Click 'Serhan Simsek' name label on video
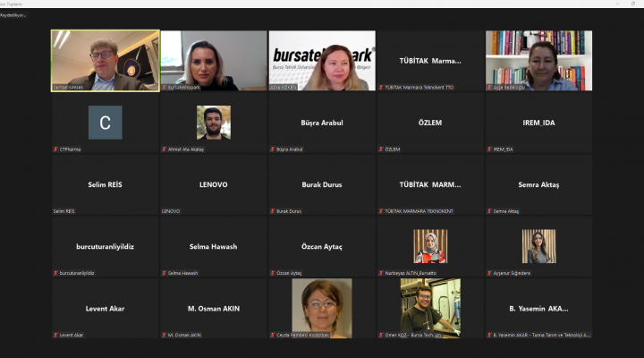Screen dimensions: 644x358 click(x=68, y=88)
